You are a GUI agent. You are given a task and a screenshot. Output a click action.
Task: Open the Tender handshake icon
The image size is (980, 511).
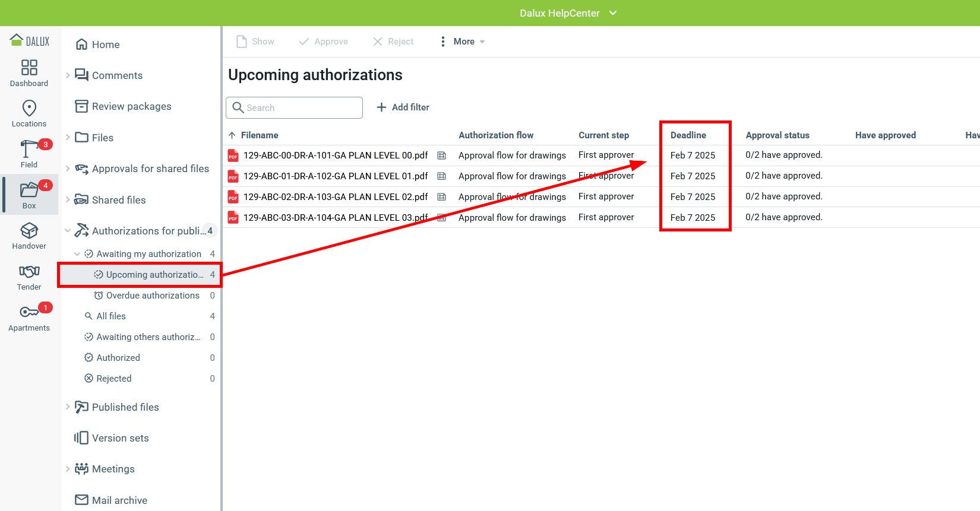(29, 272)
